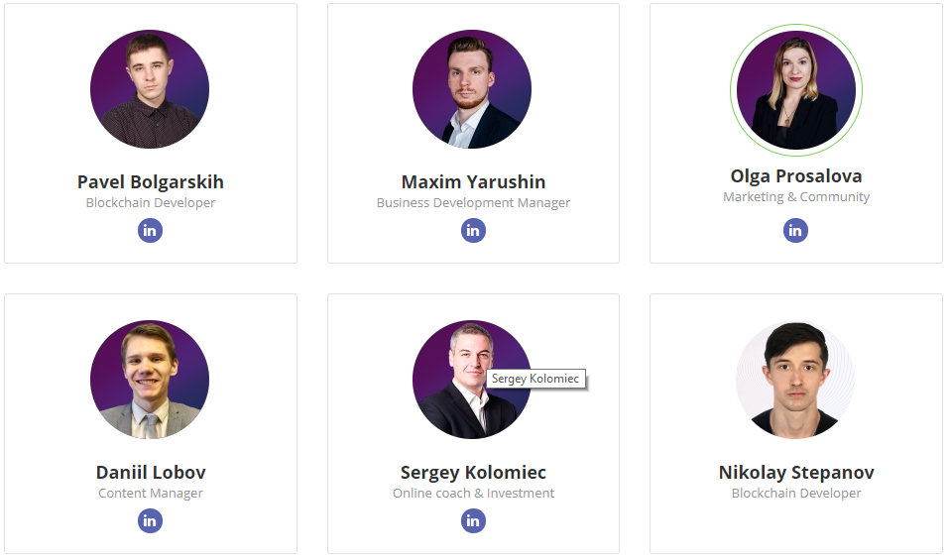Screen dimensions: 949x560
Task: Click Daniil Lobov's profile photo
Action: (150, 380)
